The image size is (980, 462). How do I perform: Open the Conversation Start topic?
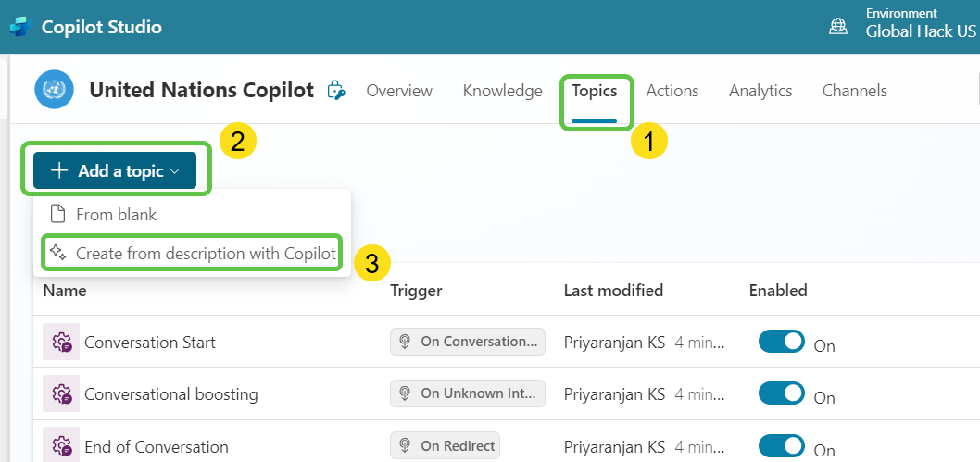pos(150,343)
